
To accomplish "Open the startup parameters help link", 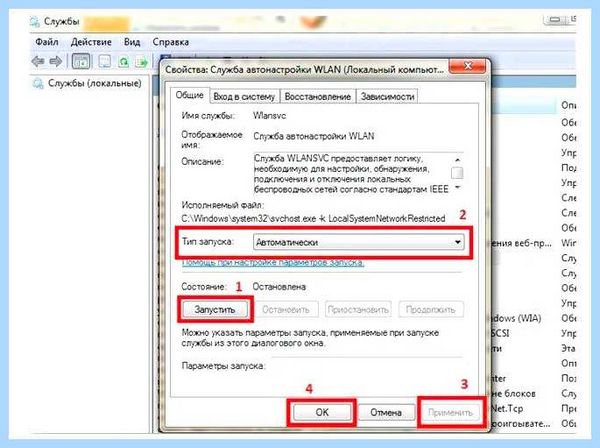I will coord(273,262).
